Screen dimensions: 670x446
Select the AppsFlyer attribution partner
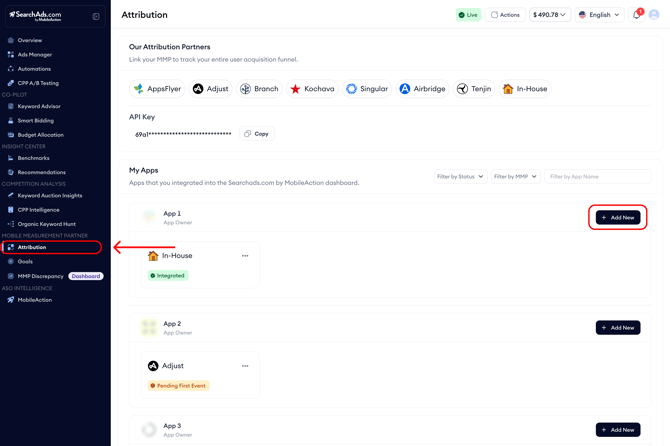pos(158,89)
